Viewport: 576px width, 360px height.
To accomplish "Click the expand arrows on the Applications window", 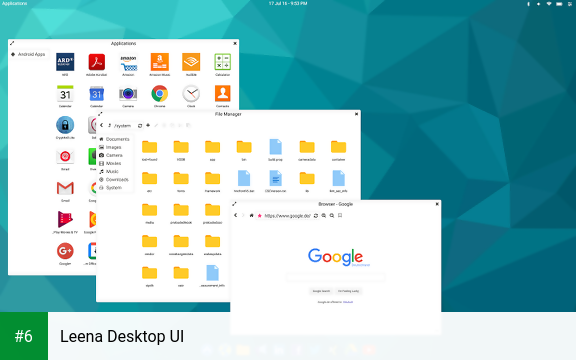I will point(12,43).
